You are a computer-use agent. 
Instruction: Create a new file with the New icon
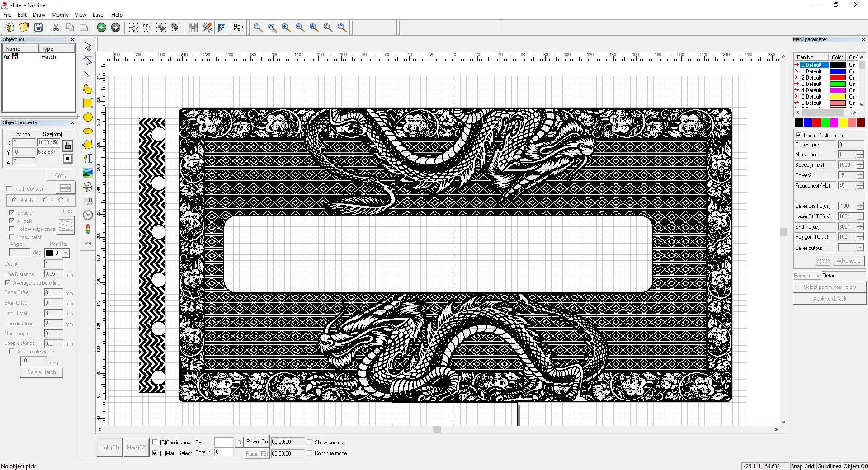coord(10,28)
